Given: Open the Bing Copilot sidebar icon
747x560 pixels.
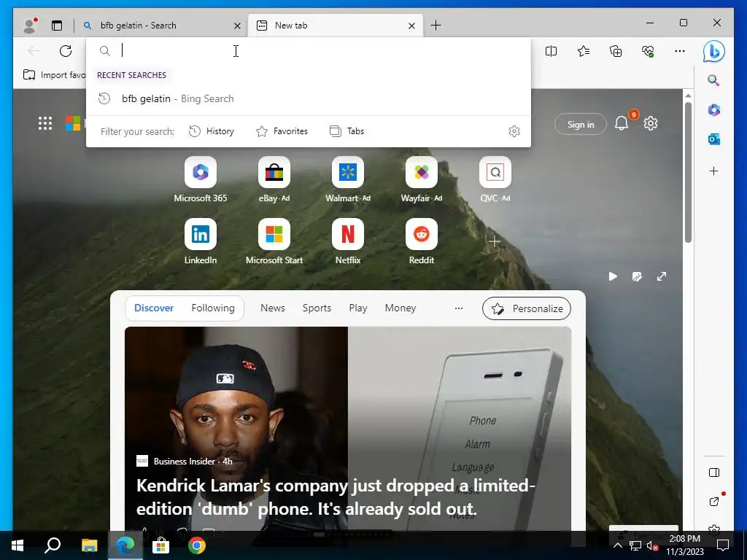Looking at the screenshot, I should point(713,52).
